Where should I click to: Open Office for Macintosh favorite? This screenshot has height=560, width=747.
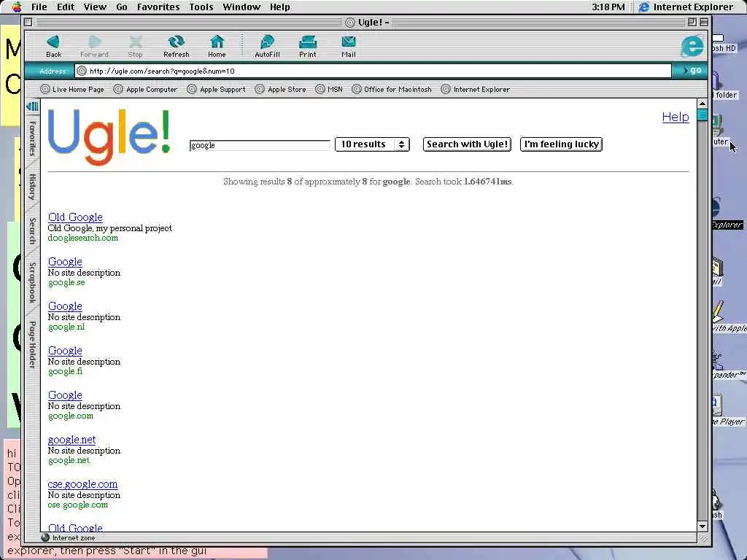pos(392,89)
